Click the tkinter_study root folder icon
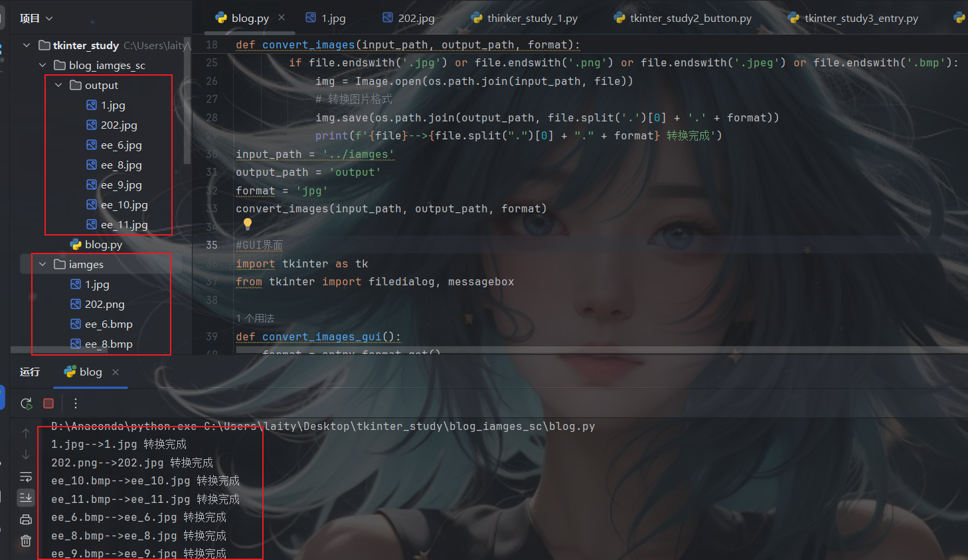The width and height of the screenshot is (968, 560). [x=44, y=45]
